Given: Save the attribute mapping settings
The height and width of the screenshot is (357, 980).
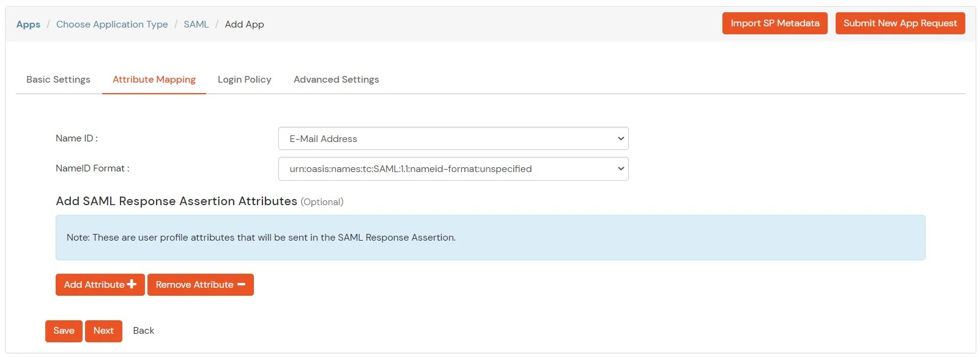Looking at the screenshot, I should (64, 331).
